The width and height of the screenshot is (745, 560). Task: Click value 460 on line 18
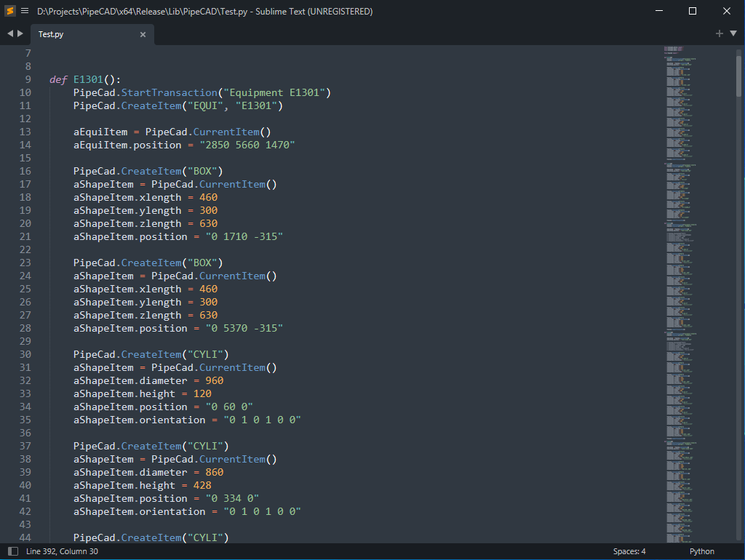[x=208, y=197]
